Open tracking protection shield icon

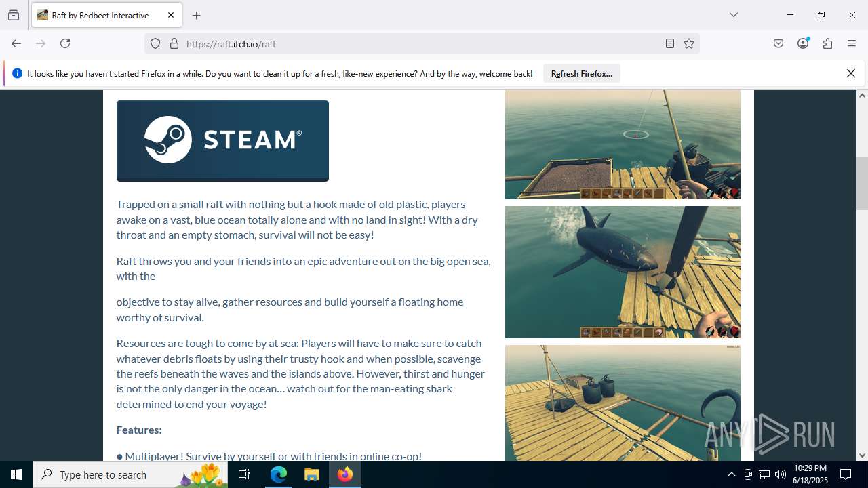tap(155, 43)
